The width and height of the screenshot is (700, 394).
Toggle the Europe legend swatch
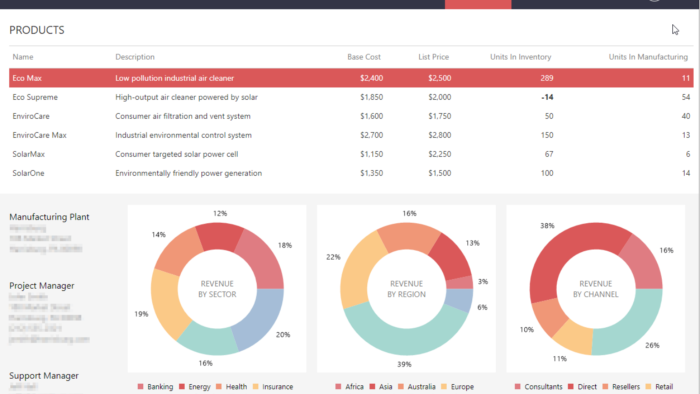[x=444, y=386]
